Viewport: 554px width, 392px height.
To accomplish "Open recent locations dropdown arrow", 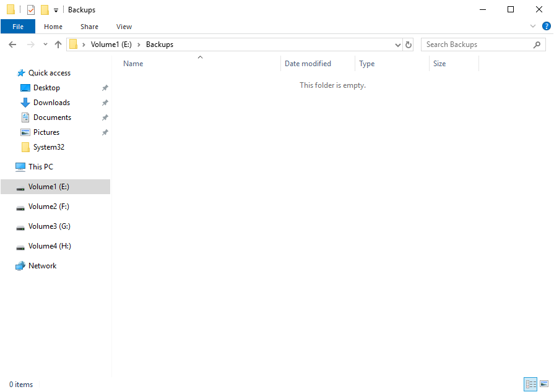I will pos(45,45).
